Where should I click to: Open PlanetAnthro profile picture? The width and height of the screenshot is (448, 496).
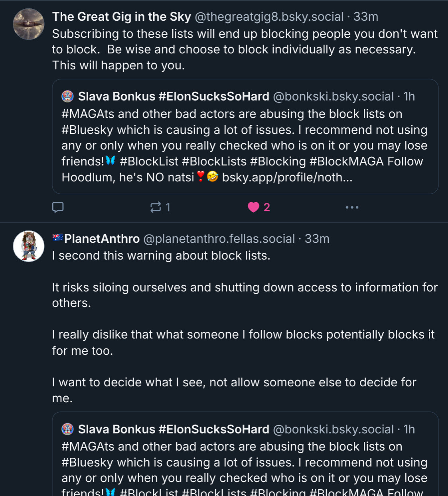pos(29,246)
